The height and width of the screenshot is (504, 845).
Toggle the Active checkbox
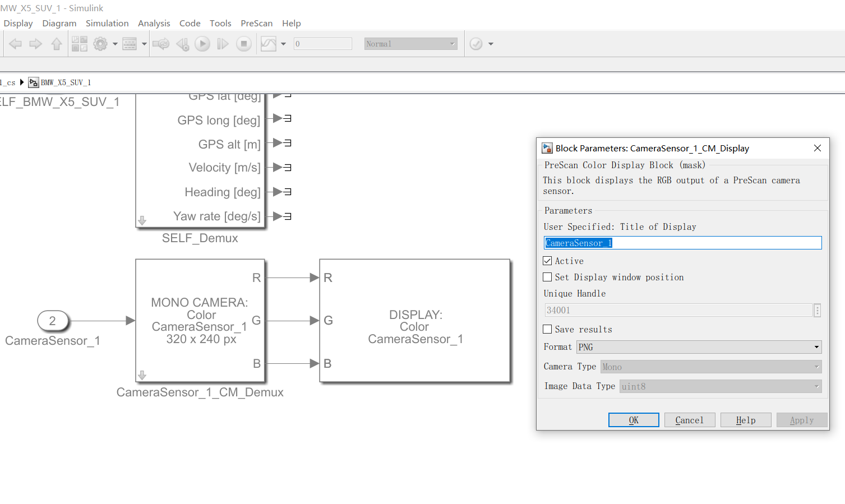tap(548, 261)
